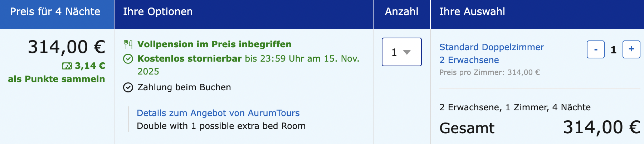Open Standard Doppelzimmer room link

click(x=491, y=47)
